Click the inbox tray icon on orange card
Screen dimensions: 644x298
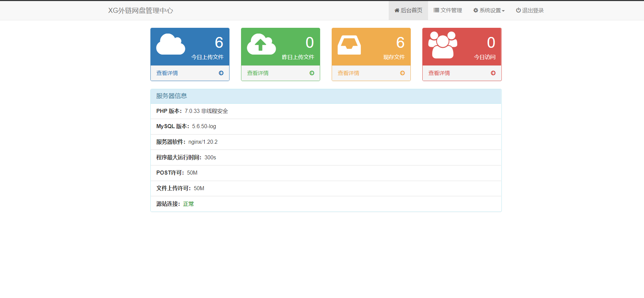[349, 45]
